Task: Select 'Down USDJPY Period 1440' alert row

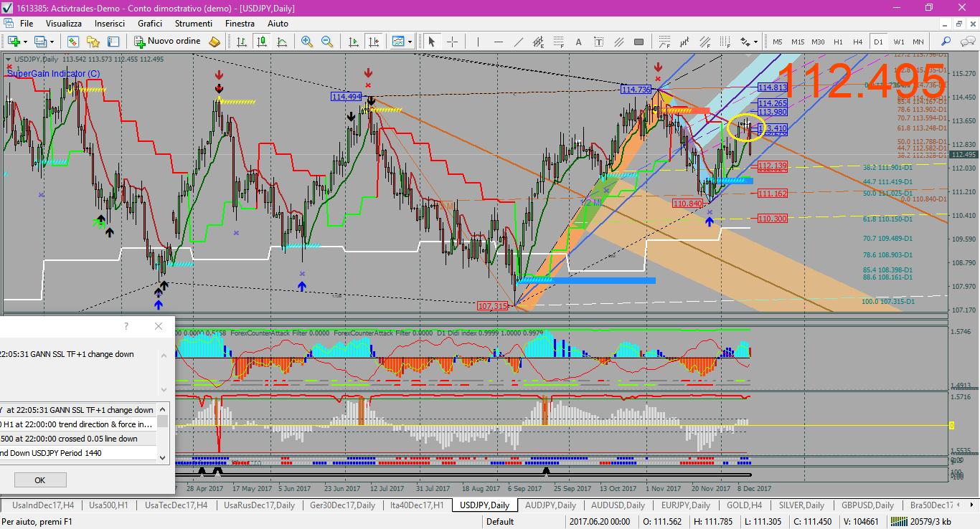Action: coord(78,453)
